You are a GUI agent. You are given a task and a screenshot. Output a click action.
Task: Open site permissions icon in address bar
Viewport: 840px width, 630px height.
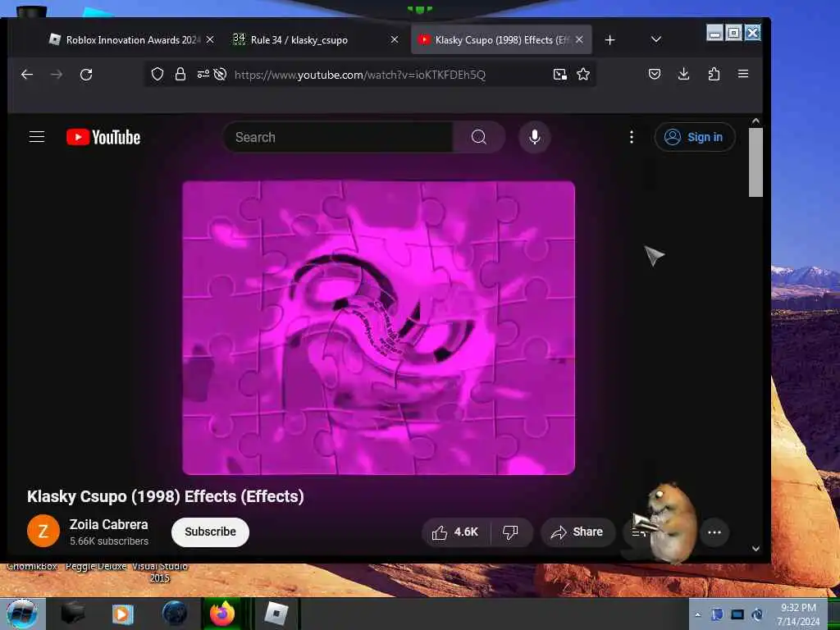coord(203,74)
